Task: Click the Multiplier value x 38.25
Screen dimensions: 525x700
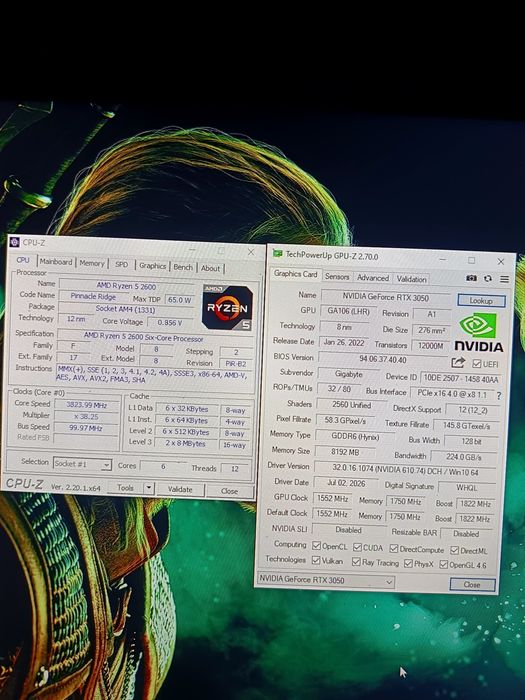Action: [x=87, y=417]
